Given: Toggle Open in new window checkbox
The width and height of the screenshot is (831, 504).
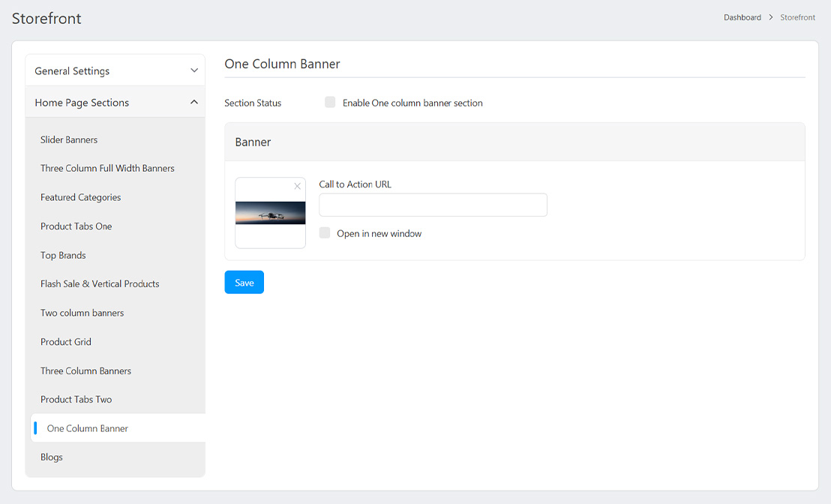Looking at the screenshot, I should click(325, 233).
